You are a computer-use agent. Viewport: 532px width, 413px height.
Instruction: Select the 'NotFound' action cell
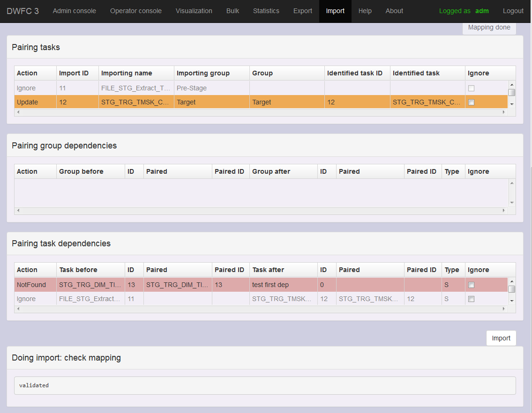(35, 285)
